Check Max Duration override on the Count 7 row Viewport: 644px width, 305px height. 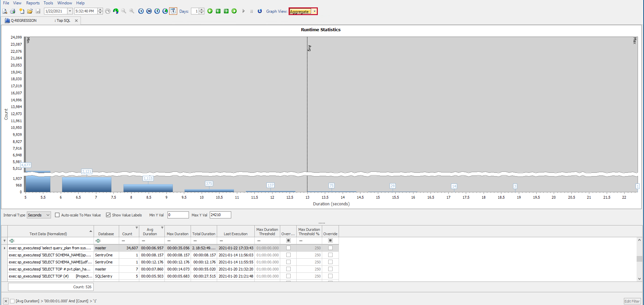pyautogui.click(x=288, y=269)
